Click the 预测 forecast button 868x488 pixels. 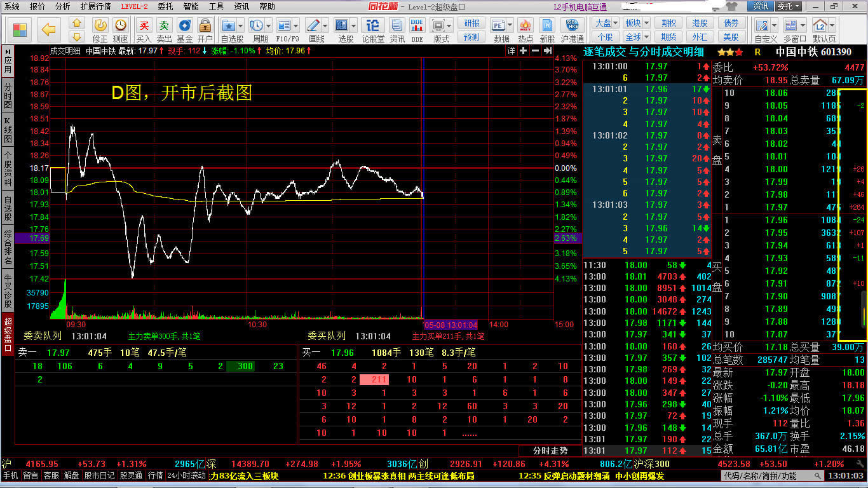[x=471, y=37]
